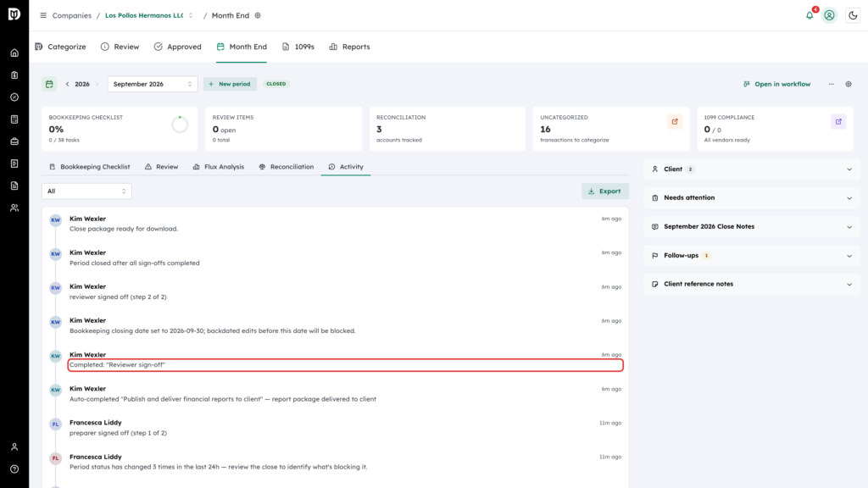868x488 pixels.
Task: Click 'Completed: "Reviewer sign-off"' entry
Action: [x=117, y=364]
